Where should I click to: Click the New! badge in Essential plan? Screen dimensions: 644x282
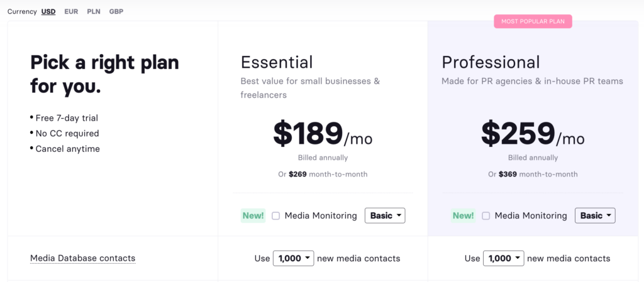click(253, 215)
